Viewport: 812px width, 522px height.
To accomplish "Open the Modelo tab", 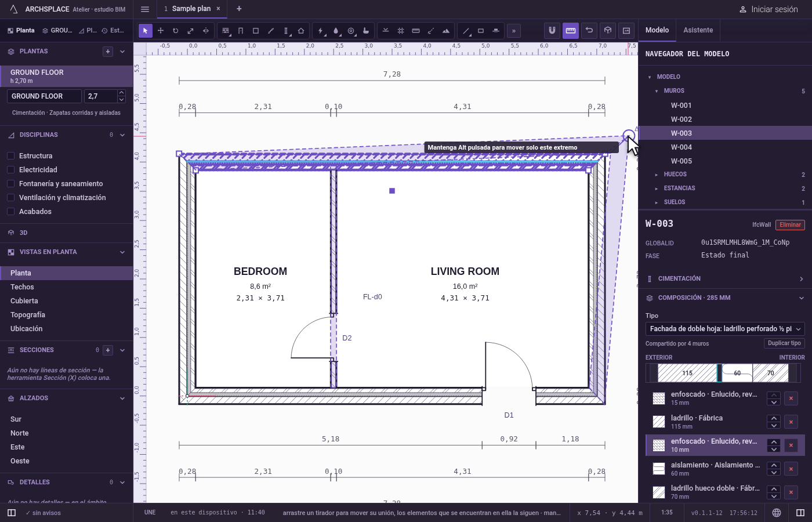I will click(x=657, y=30).
